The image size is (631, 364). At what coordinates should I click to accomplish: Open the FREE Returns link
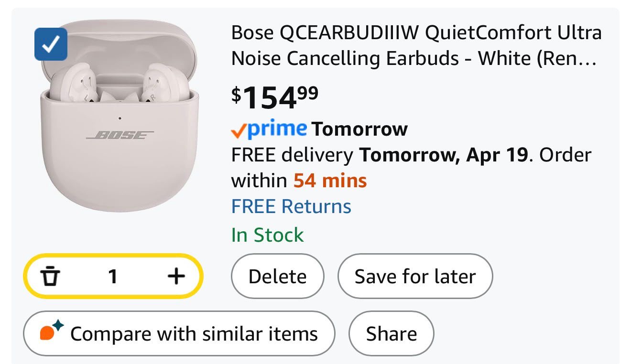pos(291,206)
